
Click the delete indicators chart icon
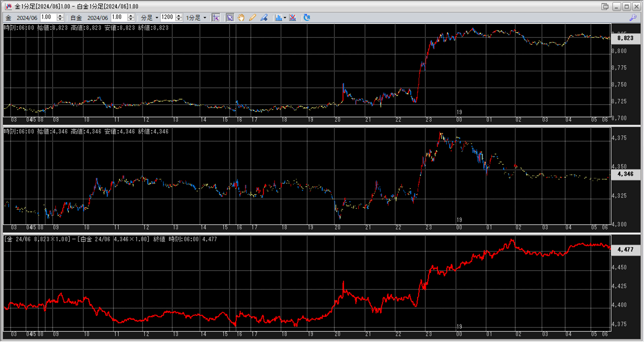[293, 18]
